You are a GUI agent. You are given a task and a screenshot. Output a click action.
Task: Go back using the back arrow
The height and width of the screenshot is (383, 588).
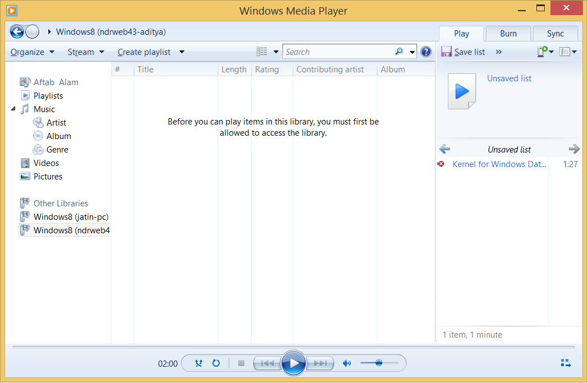coord(17,32)
